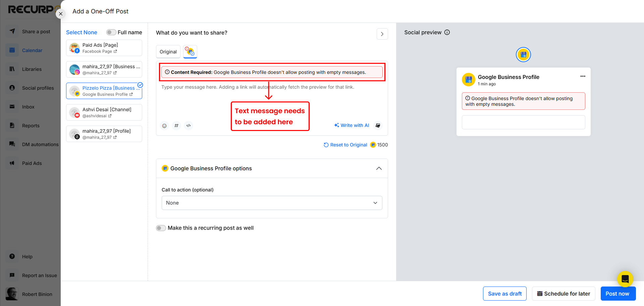Toggle the Full name switch
Viewport: 644px width, 306px height.
(x=111, y=32)
